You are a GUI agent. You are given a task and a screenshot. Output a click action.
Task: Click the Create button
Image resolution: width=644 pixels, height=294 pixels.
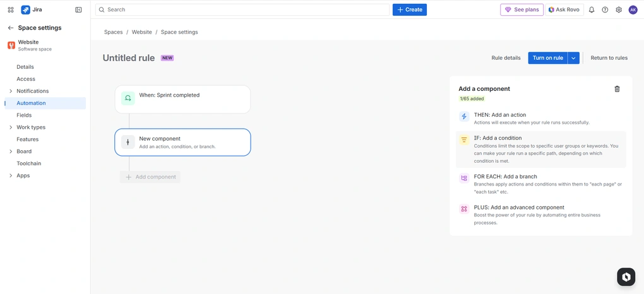[x=410, y=9]
